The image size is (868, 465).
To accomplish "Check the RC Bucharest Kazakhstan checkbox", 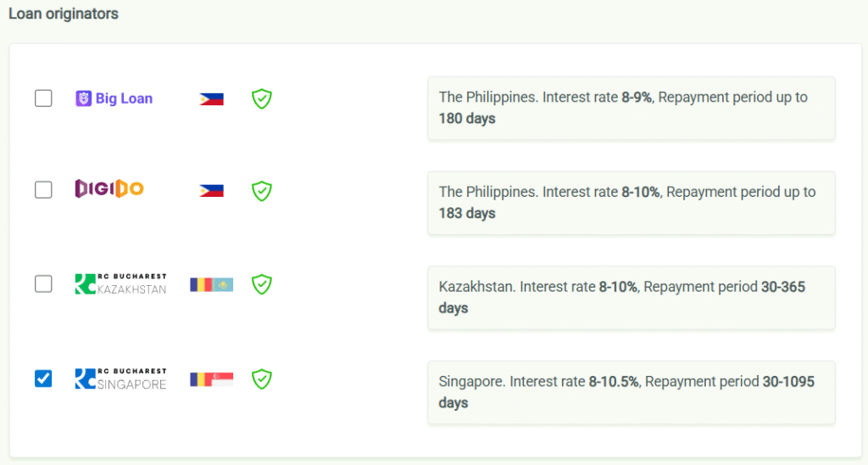I will tap(43, 284).
